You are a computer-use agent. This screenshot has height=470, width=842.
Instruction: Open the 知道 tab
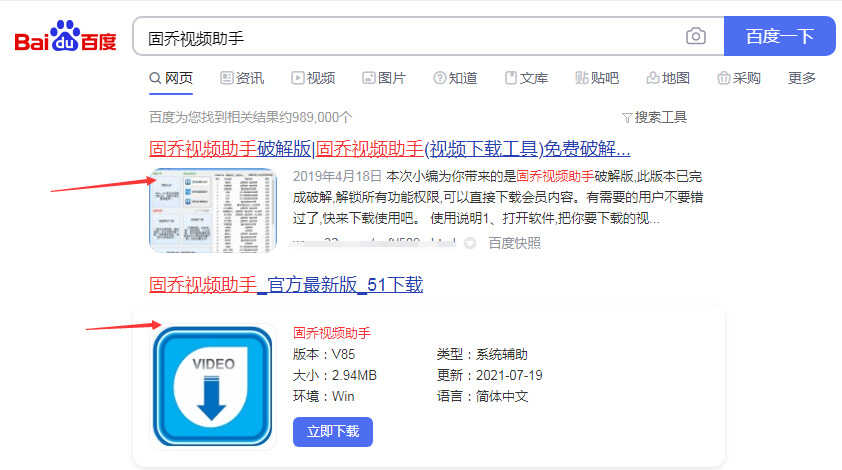coord(455,78)
